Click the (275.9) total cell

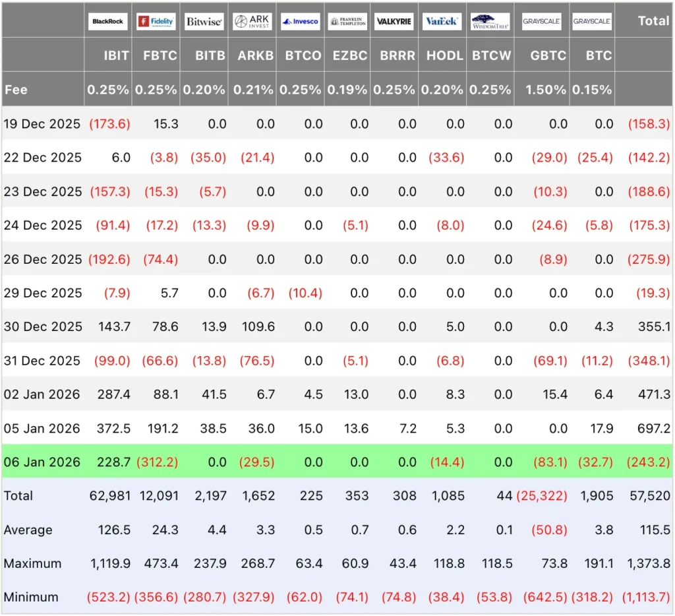click(x=649, y=259)
